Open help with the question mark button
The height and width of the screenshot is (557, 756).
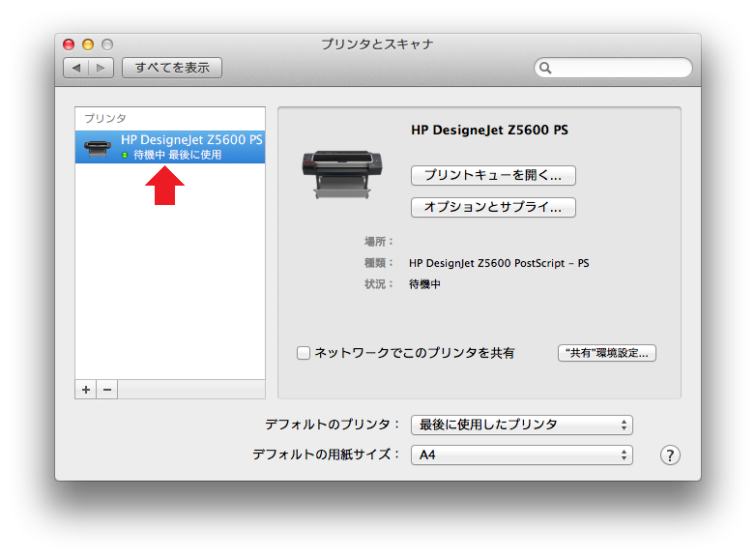[670, 454]
